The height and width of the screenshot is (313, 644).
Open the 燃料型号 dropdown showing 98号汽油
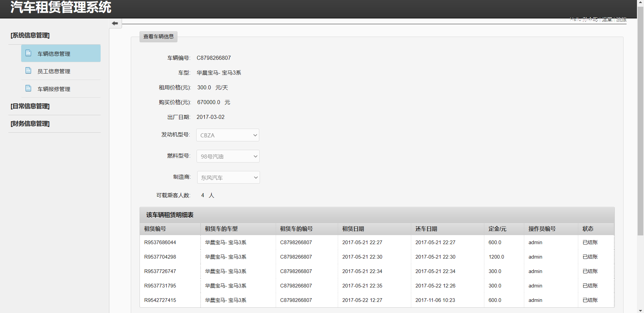[x=228, y=156]
